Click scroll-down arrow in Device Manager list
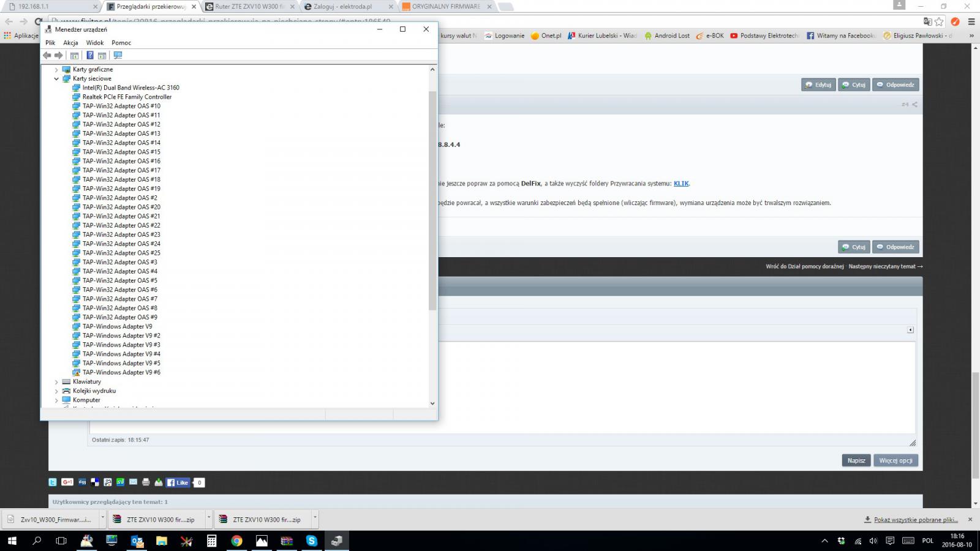 [432, 403]
